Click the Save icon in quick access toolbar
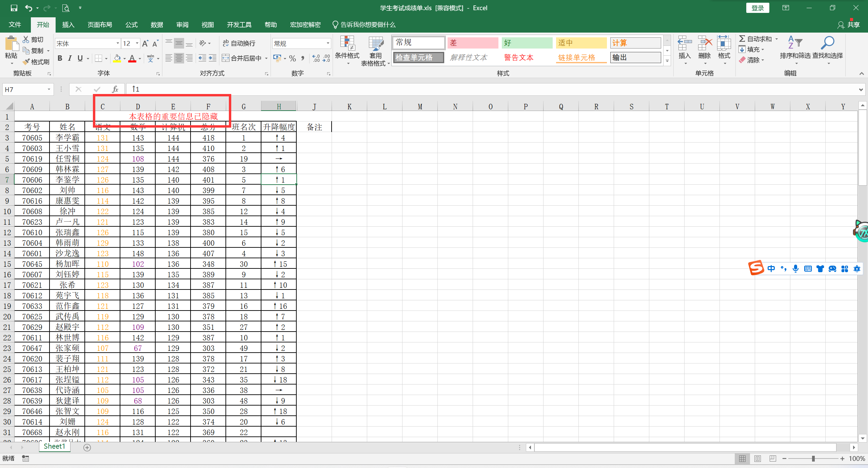 tap(14, 8)
